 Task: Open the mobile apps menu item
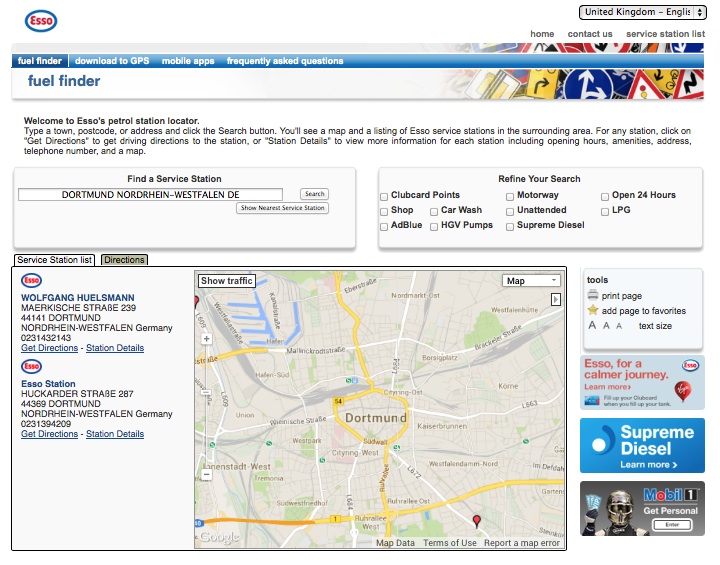point(188,61)
